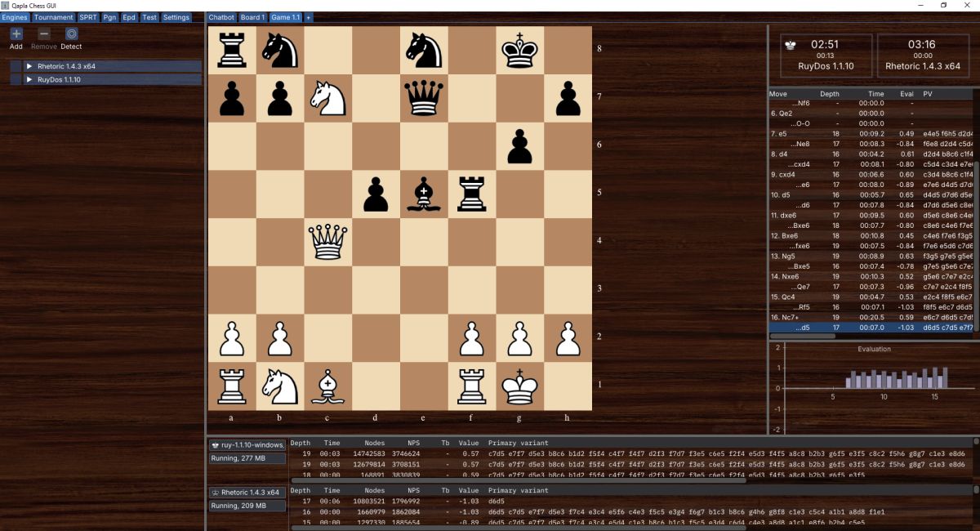980x531 pixels.
Task: Switch to the Test tab
Action: 149,17
